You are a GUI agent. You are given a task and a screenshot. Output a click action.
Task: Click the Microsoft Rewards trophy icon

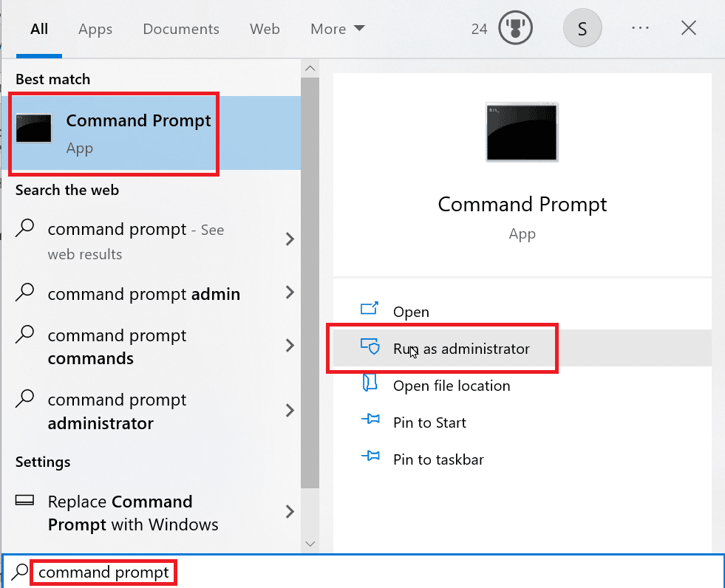(x=515, y=28)
